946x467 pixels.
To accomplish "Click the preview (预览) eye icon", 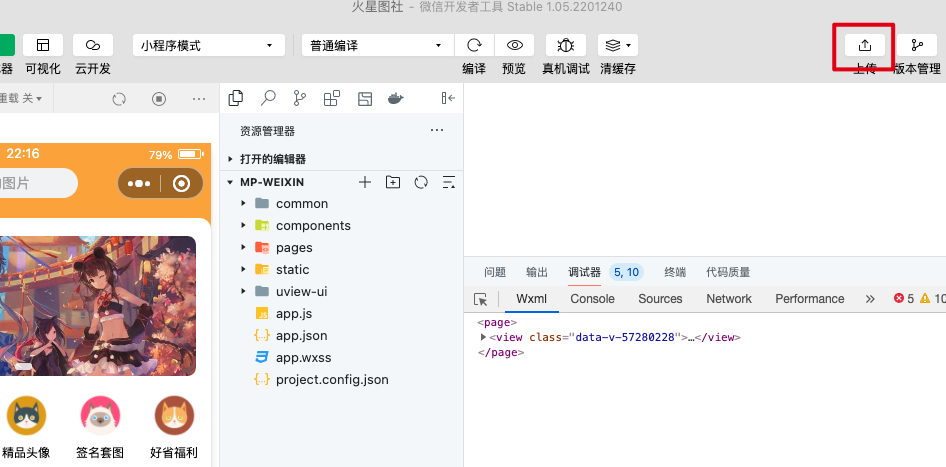I will coord(515,45).
